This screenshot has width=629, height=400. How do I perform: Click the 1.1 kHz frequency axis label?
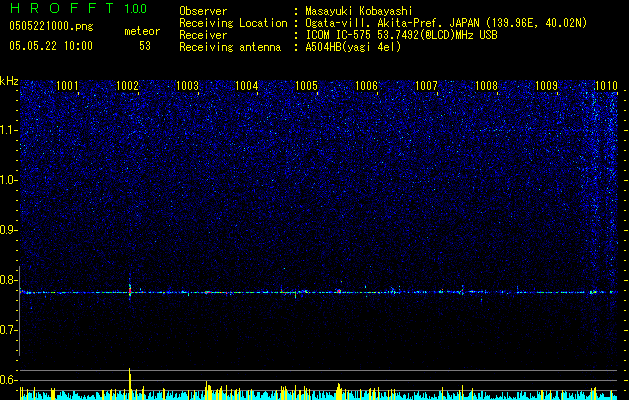point(8,130)
